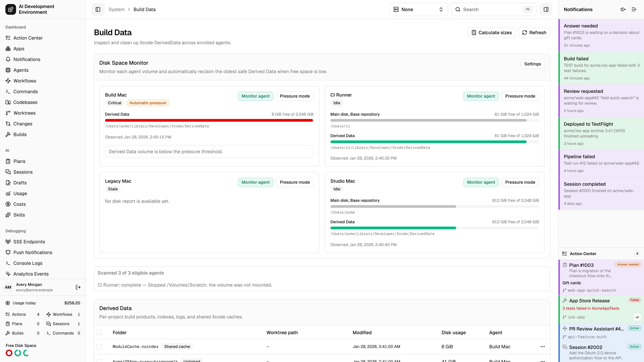
Task: Open Workflows in the sidebar
Action: [43, 81]
